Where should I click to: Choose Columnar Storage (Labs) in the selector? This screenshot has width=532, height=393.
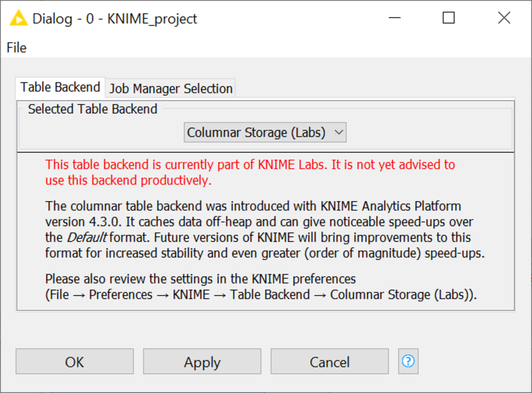256,132
